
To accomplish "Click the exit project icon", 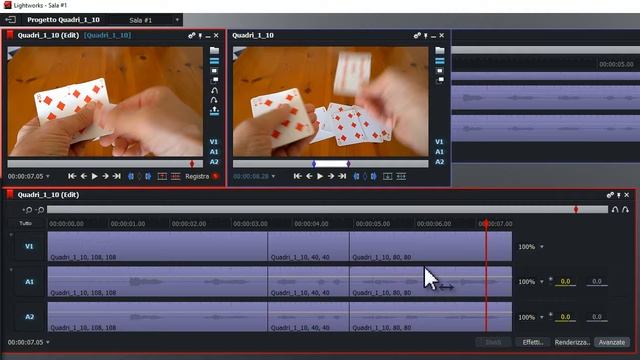I will tap(11, 20).
